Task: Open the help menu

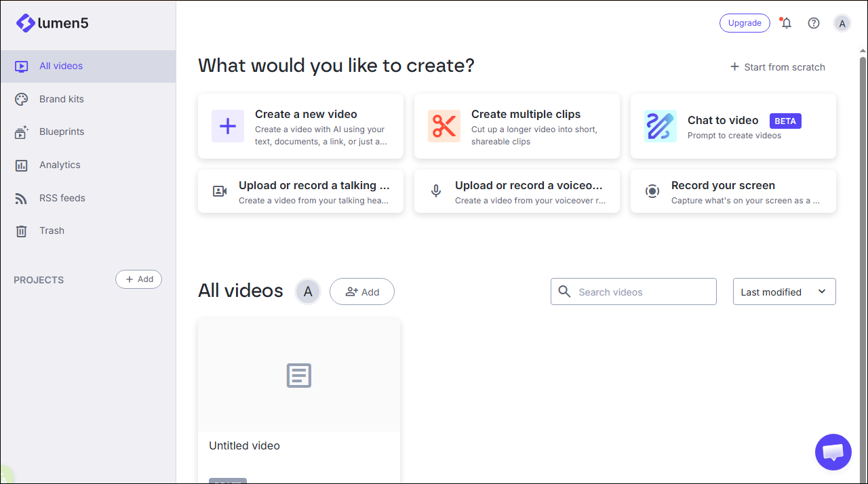Action: [814, 22]
